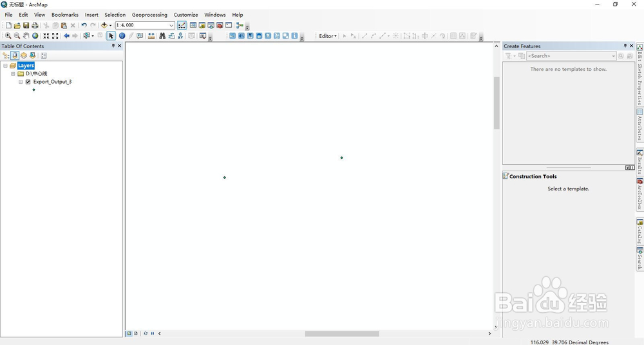This screenshot has height=345, width=644.
Task: Select the Pan hand tool
Action: [26, 36]
